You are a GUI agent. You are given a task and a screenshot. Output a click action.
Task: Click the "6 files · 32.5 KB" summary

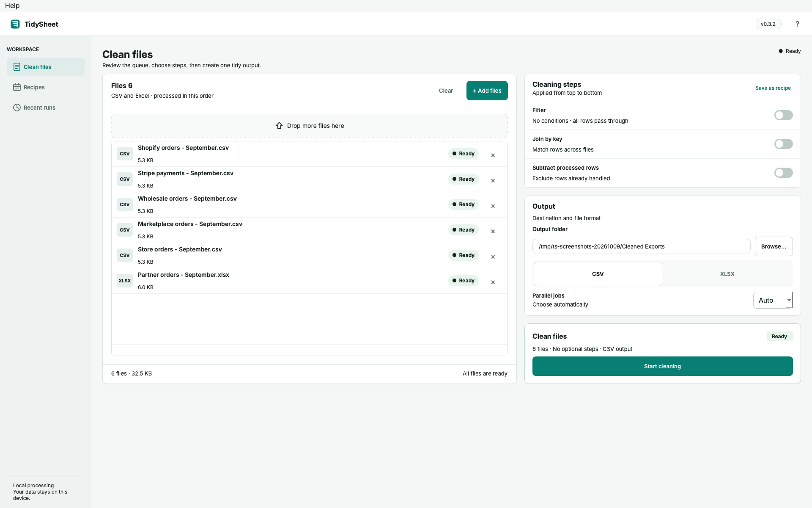tap(132, 373)
